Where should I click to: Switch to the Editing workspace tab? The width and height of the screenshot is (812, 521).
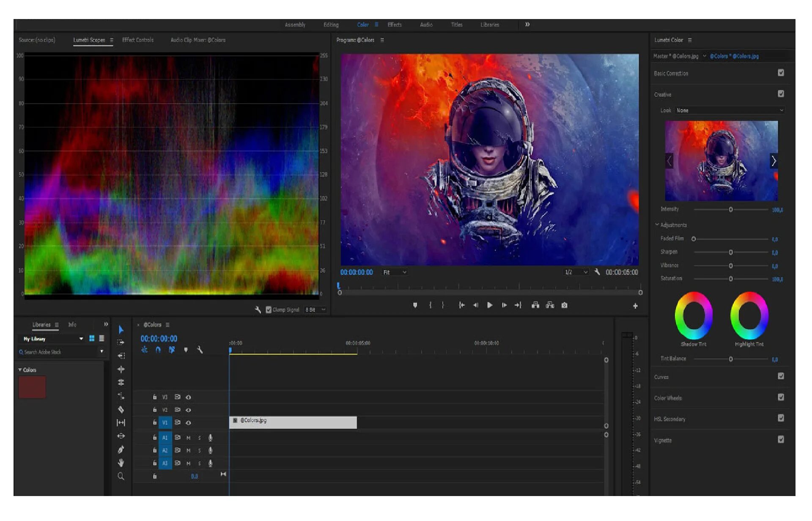[331, 25]
